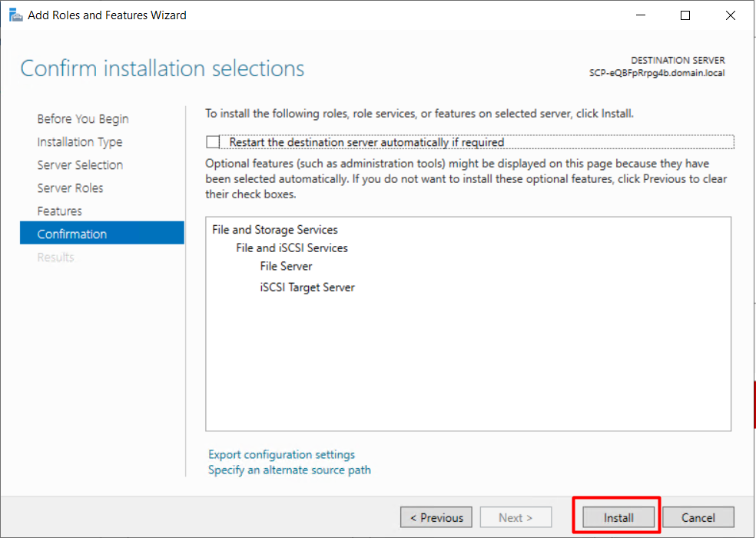Open the Features step

(60, 211)
